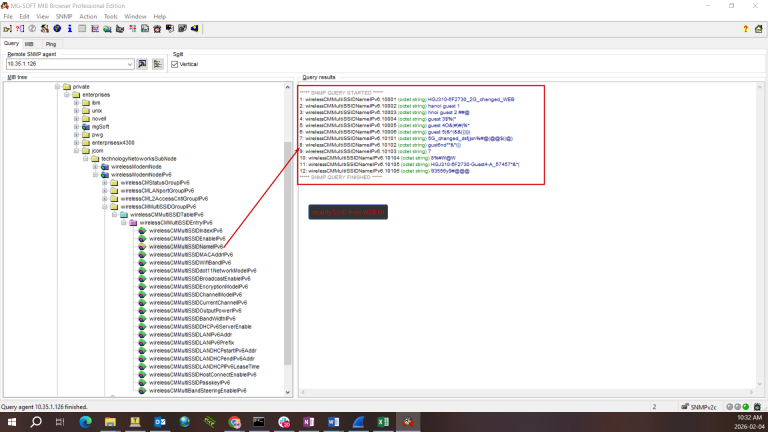Click the home icon at toolbar far right
The height and width of the screenshot is (432, 768).
(x=758, y=29)
